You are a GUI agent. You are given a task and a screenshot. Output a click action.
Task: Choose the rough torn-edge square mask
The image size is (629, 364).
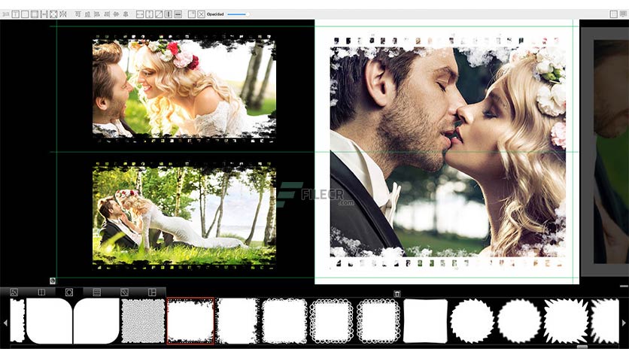(284, 321)
